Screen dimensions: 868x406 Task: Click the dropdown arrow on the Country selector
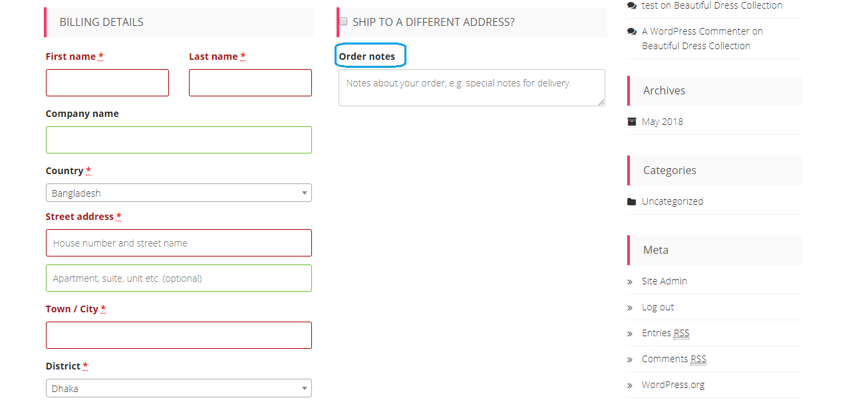pos(303,193)
